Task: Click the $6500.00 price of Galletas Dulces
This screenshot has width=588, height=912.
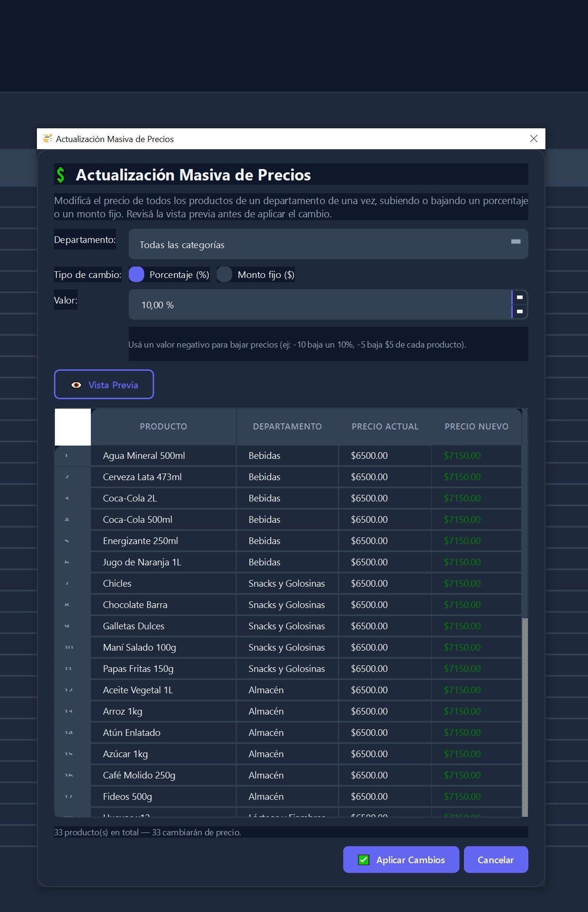Action: tap(385, 626)
